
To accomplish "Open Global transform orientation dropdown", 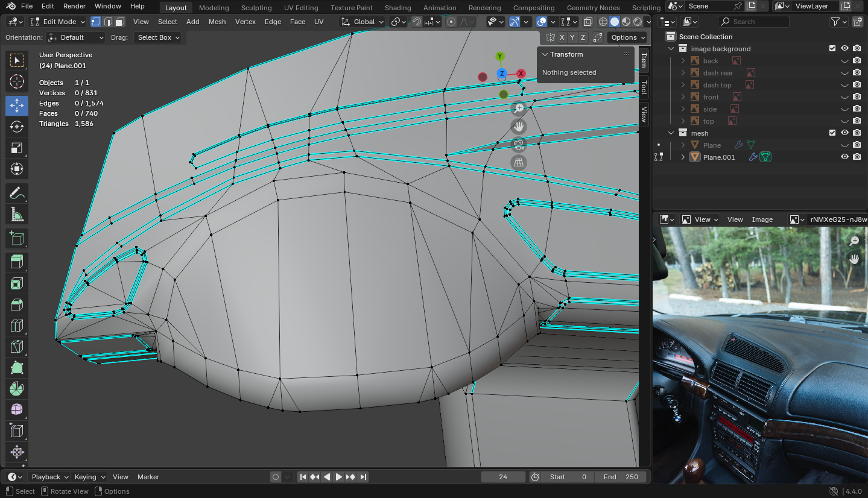I will (362, 22).
